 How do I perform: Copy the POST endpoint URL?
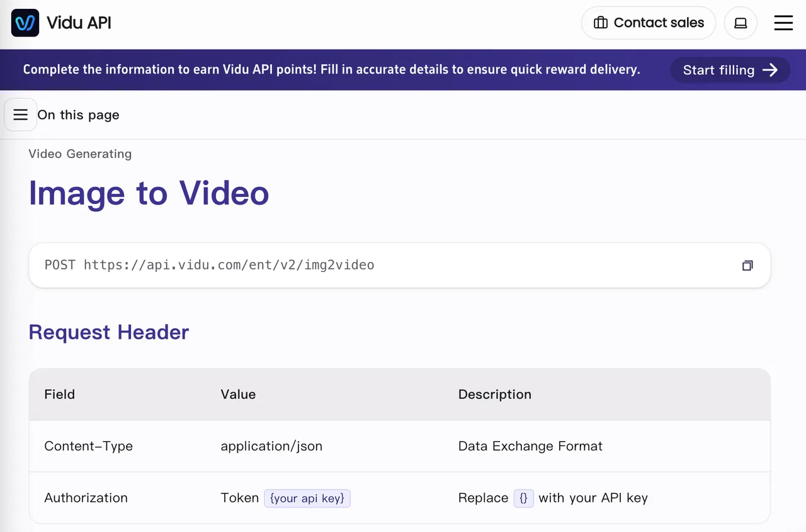(x=747, y=266)
